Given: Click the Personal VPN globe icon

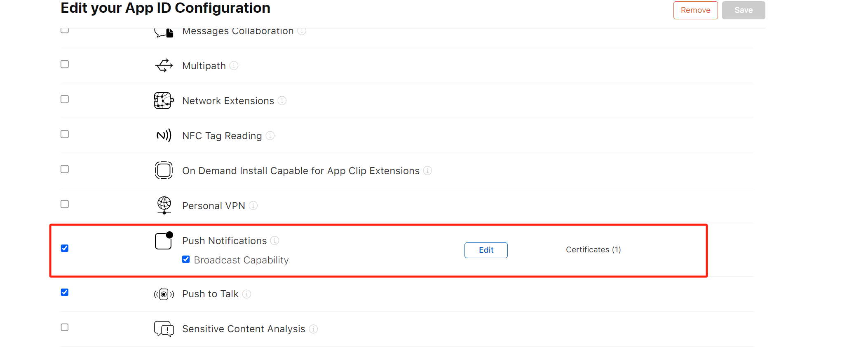Looking at the screenshot, I should [164, 205].
